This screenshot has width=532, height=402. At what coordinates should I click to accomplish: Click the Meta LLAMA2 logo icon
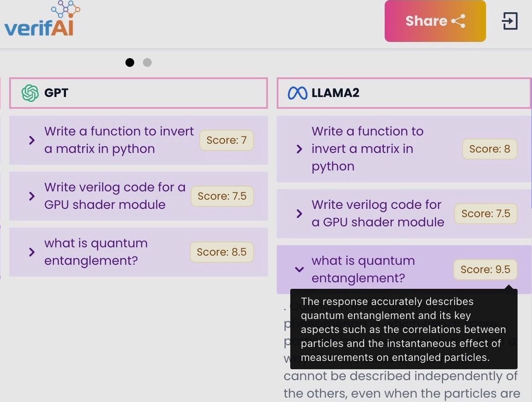coord(297,93)
